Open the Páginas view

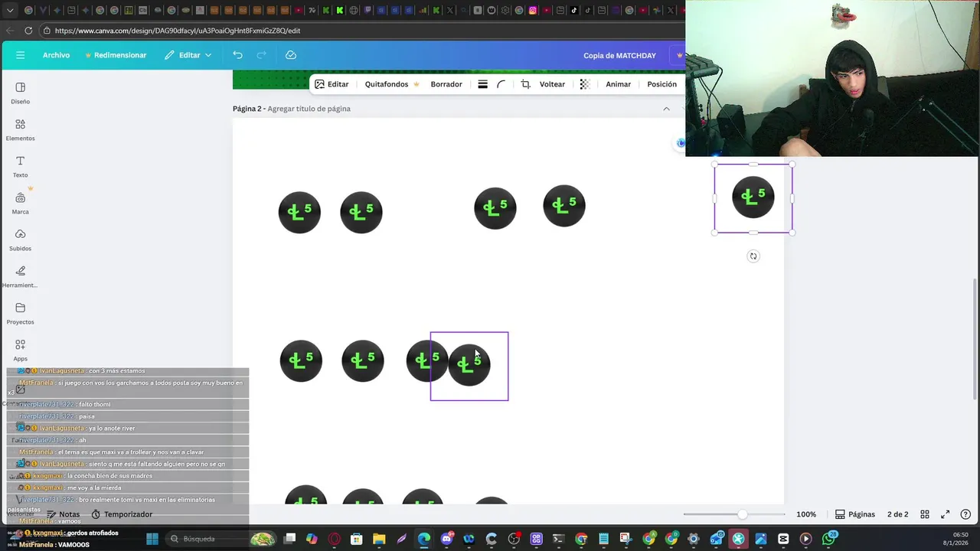(x=855, y=514)
